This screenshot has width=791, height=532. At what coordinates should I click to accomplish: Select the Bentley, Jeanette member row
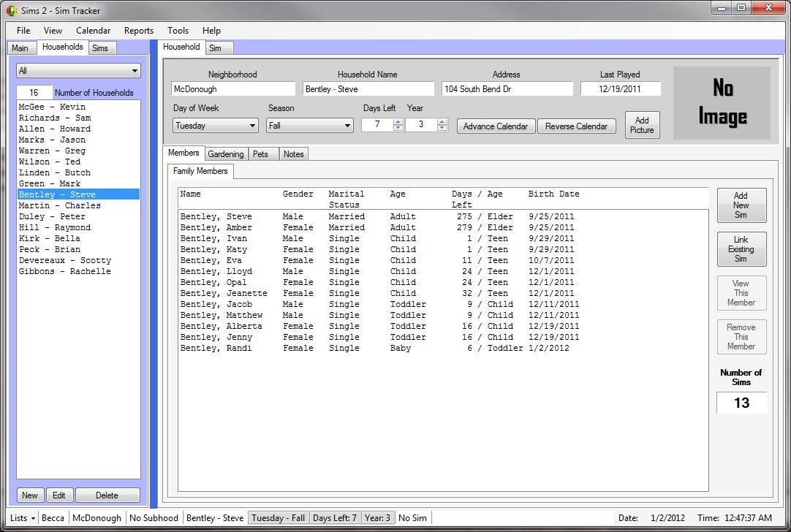[x=443, y=293]
